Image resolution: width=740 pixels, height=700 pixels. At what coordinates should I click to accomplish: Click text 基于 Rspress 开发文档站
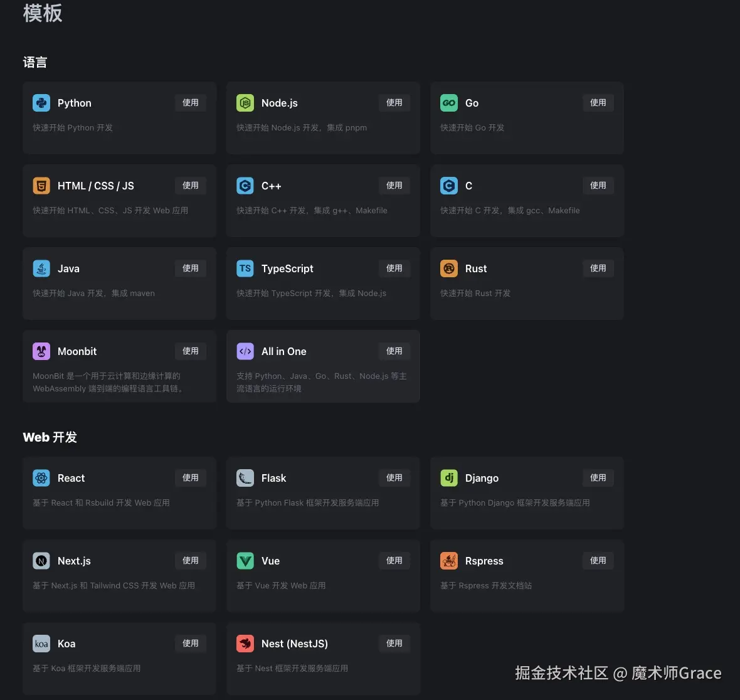click(485, 586)
